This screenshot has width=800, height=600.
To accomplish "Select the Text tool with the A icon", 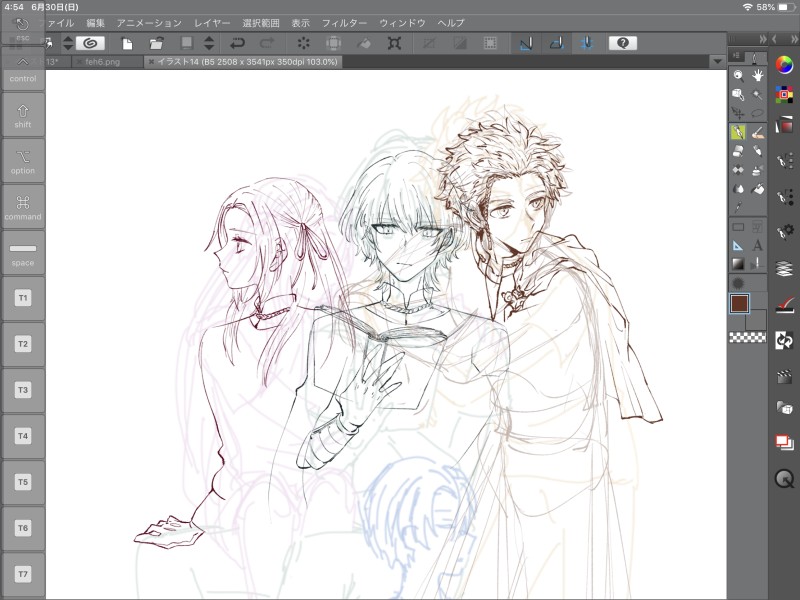I will pos(758,245).
